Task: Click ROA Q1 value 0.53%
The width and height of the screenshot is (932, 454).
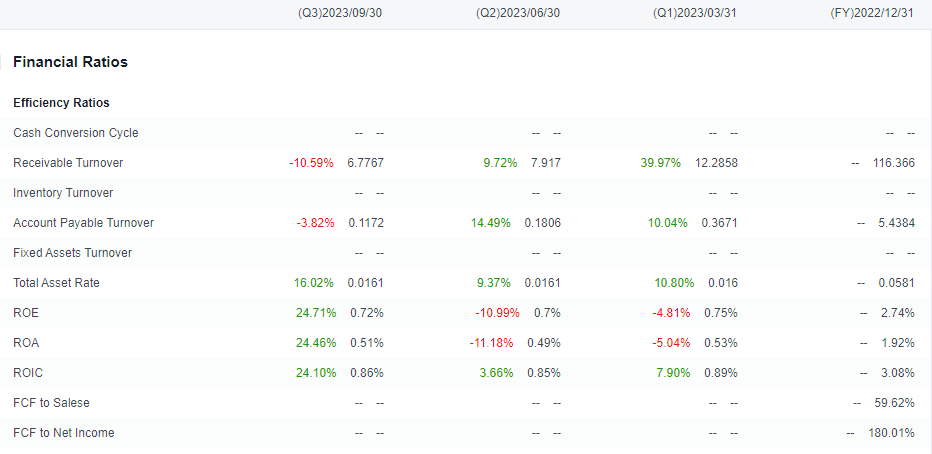Action: click(x=721, y=343)
